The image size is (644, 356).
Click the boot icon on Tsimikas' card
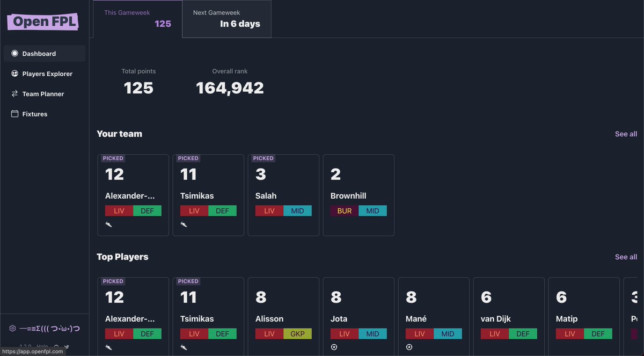click(x=183, y=224)
